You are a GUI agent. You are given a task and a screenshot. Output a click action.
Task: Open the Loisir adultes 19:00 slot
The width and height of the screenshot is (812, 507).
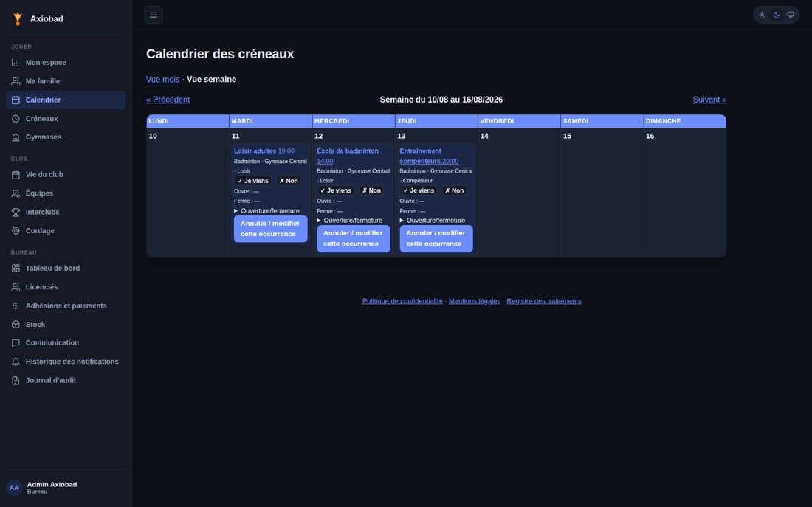click(x=264, y=151)
